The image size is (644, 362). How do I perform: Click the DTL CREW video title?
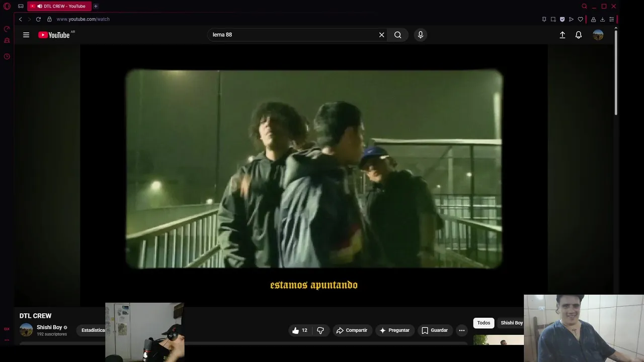click(35, 316)
